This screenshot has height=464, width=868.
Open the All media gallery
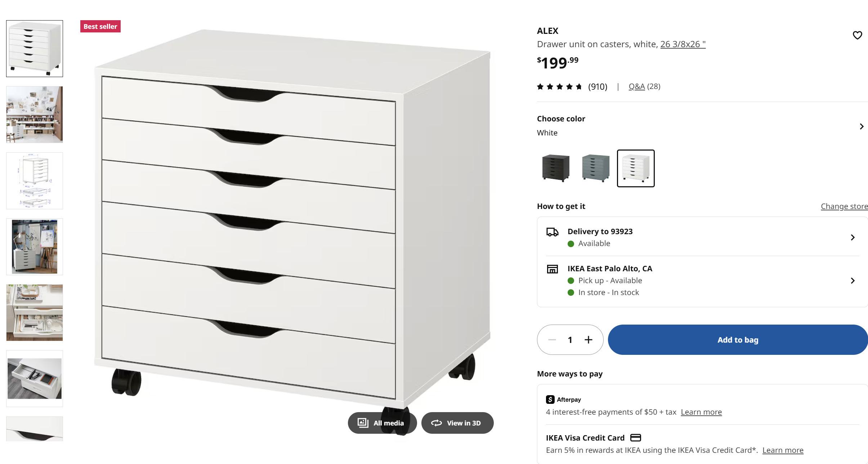382,423
